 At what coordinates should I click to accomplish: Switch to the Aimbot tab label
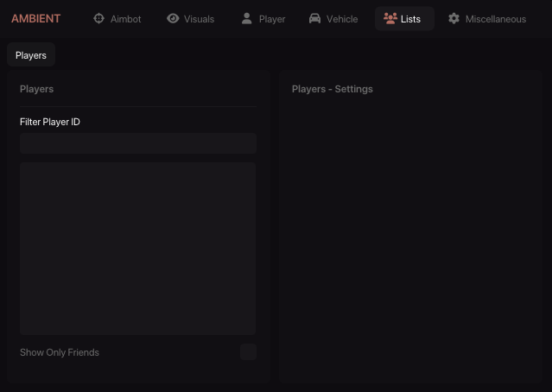click(x=126, y=19)
